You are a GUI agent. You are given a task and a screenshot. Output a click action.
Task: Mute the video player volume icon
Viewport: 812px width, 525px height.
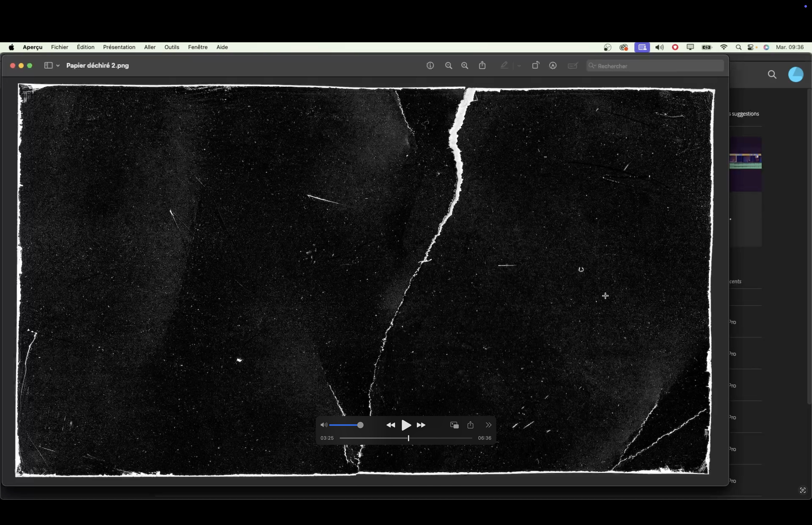[323, 425]
